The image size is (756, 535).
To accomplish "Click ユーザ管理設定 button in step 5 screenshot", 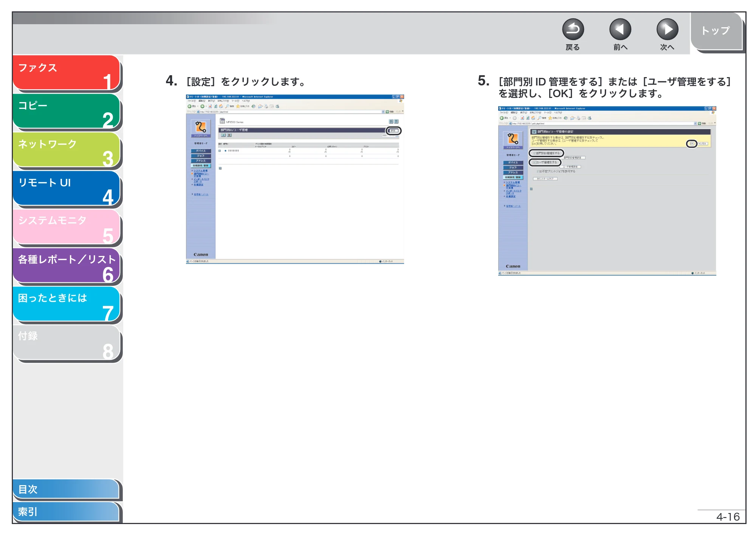I will coord(570,167).
